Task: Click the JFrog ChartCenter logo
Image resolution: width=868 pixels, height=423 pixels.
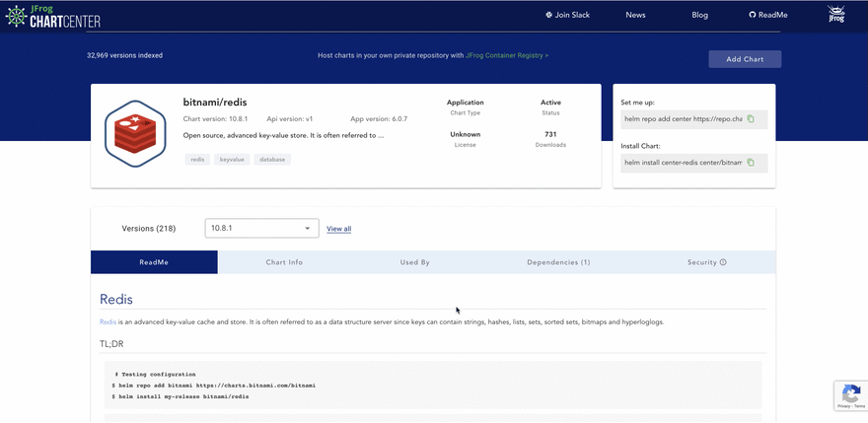Action: [x=53, y=17]
